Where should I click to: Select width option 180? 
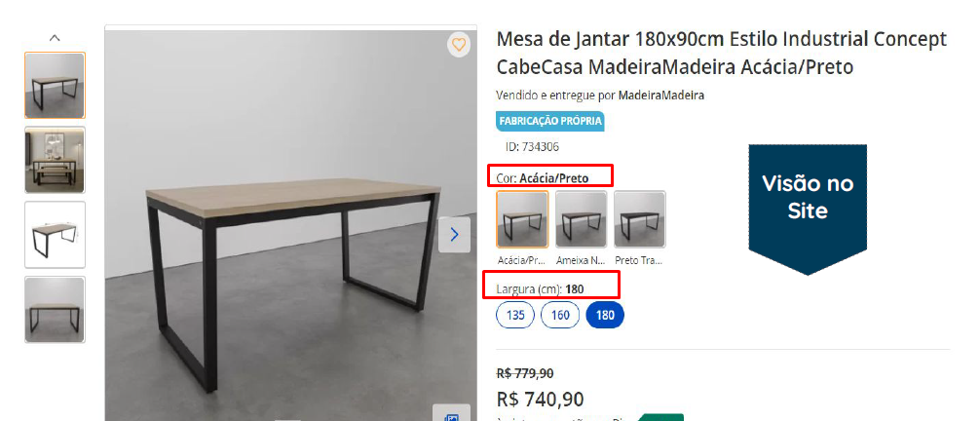605,315
